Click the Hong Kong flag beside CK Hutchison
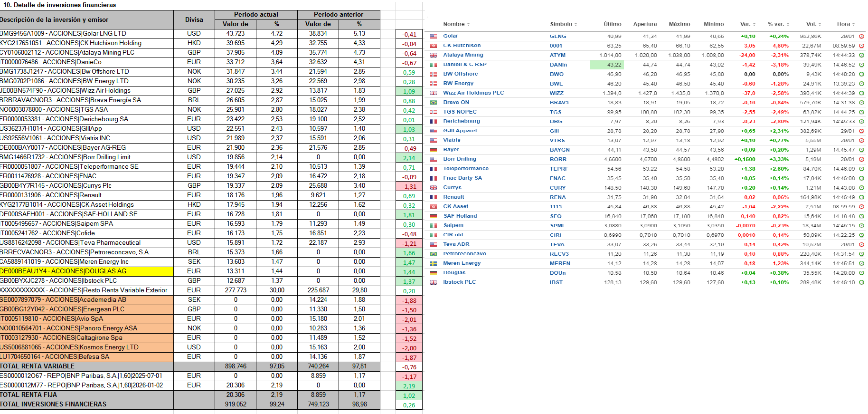 (x=433, y=46)
